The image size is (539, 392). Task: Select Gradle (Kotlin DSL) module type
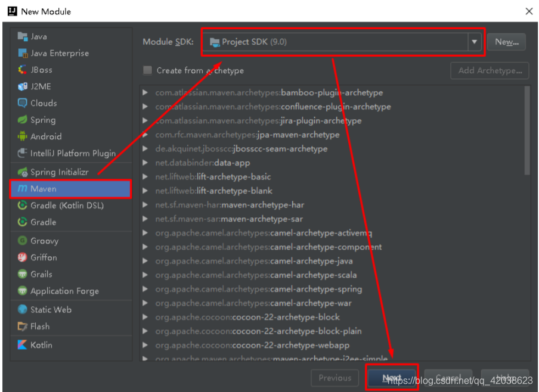[x=71, y=206]
